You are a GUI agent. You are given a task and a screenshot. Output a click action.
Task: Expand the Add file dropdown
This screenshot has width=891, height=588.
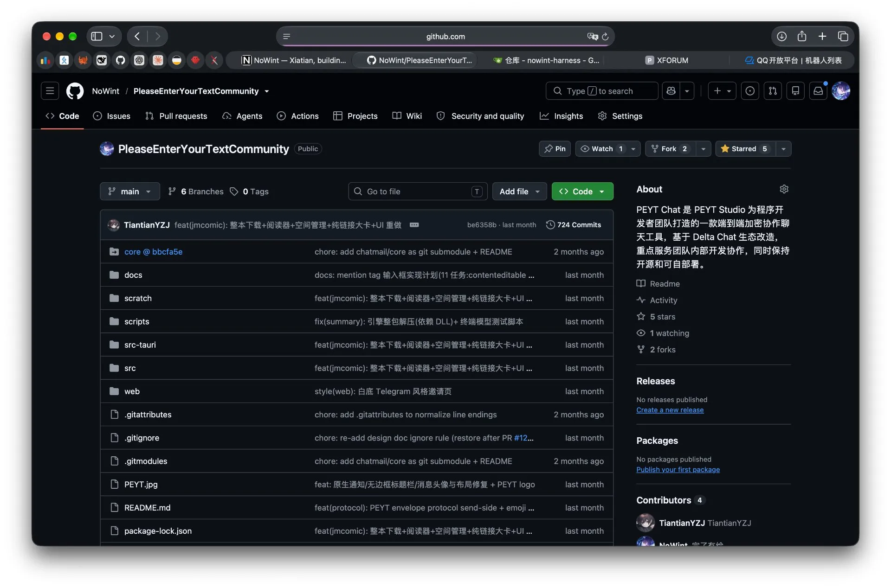click(520, 192)
